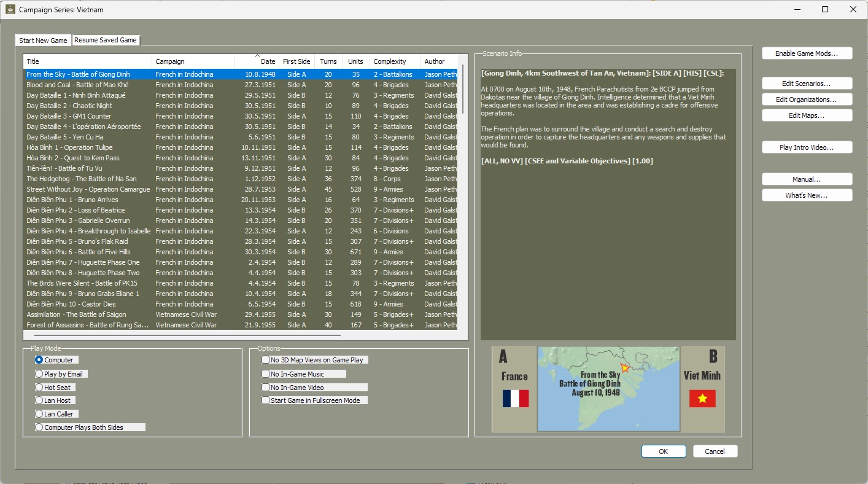Viewport: 868px width, 484px height.
Task: Select 'Blood and Coal - Battle of Mao Khé'
Action: [241, 85]
